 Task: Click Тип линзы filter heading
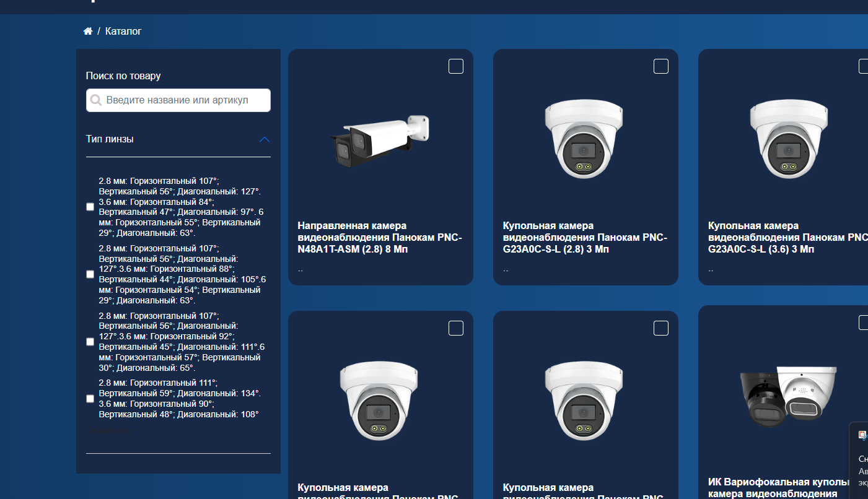coord(110,139)
